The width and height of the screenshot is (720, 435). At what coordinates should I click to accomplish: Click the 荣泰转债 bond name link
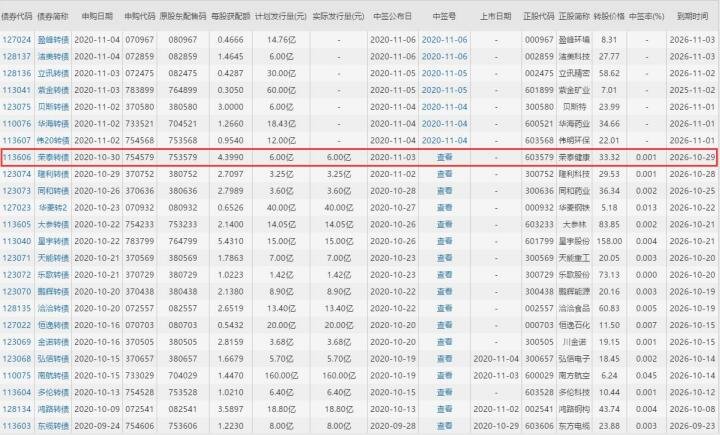(53, 157)
